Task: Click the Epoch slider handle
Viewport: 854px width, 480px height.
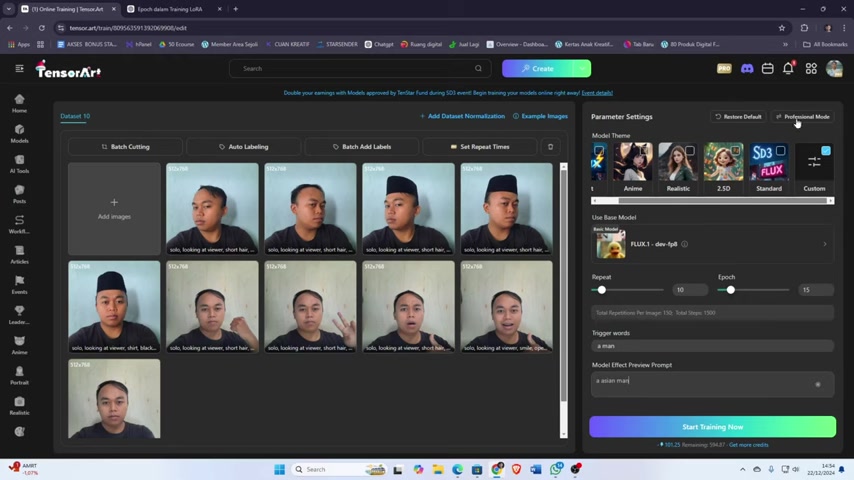Action: pos(730,290)
